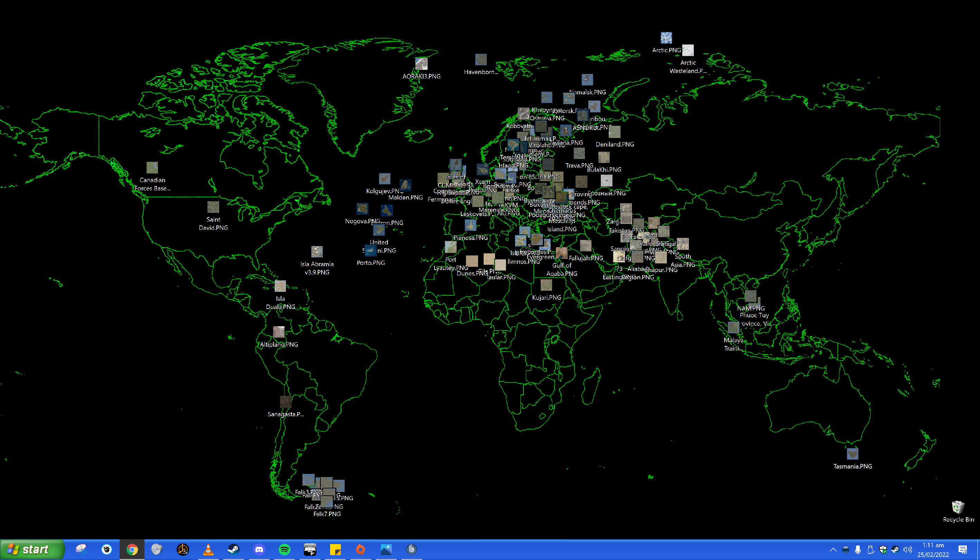
Task: Select the Canadian Forces Base desktop file
Action: coord(152,168)
